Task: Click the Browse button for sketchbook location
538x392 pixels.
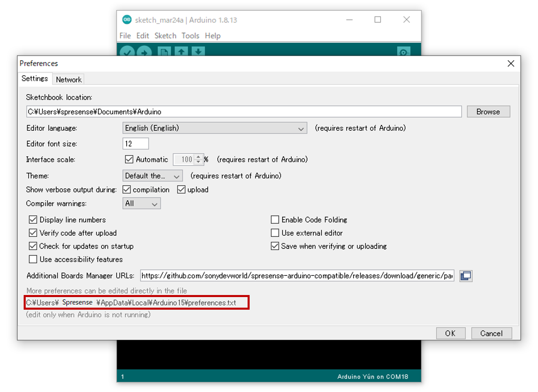Action: tap(488, 112)
